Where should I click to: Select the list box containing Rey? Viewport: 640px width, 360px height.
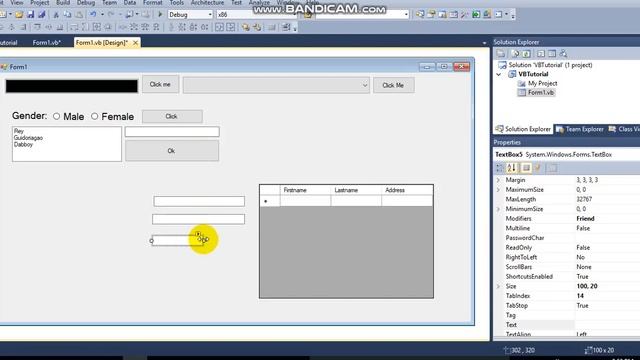pos(67,144)
